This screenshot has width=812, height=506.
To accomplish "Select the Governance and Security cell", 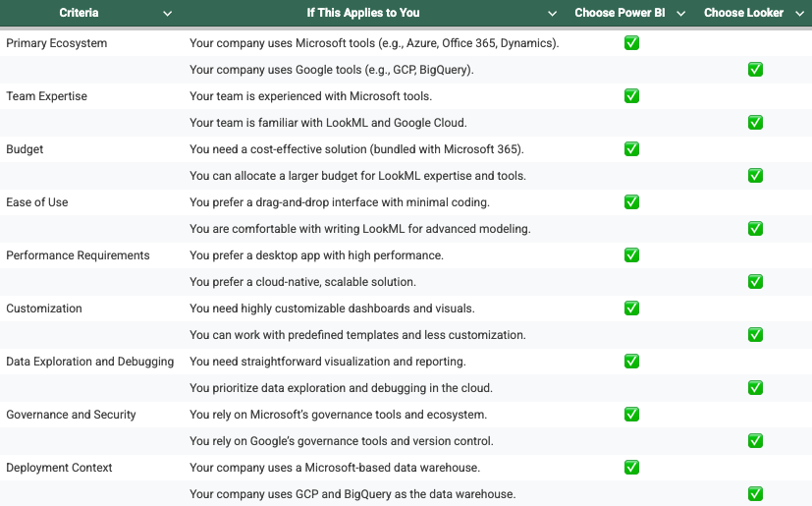I will [x=71, y=415].
